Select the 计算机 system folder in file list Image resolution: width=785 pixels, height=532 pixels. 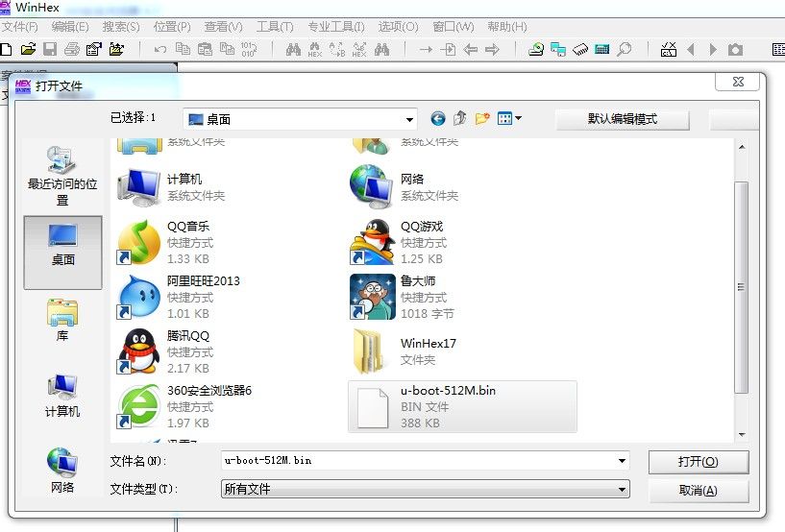pyautogui.click(x=229, y=187)
